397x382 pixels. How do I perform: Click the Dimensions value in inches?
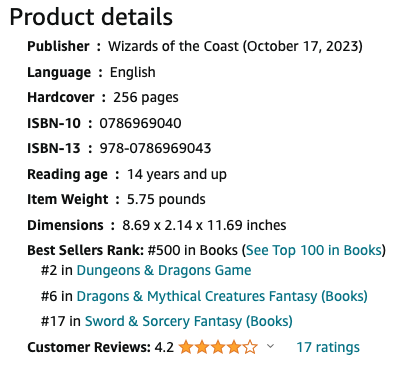pos(204,225)
